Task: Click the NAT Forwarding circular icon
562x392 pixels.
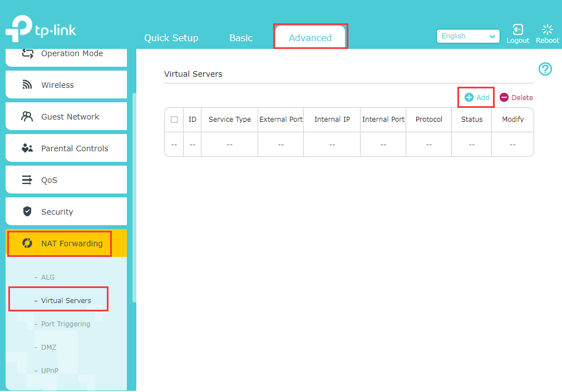Action: pyautogui.click(x=27, y=243)
